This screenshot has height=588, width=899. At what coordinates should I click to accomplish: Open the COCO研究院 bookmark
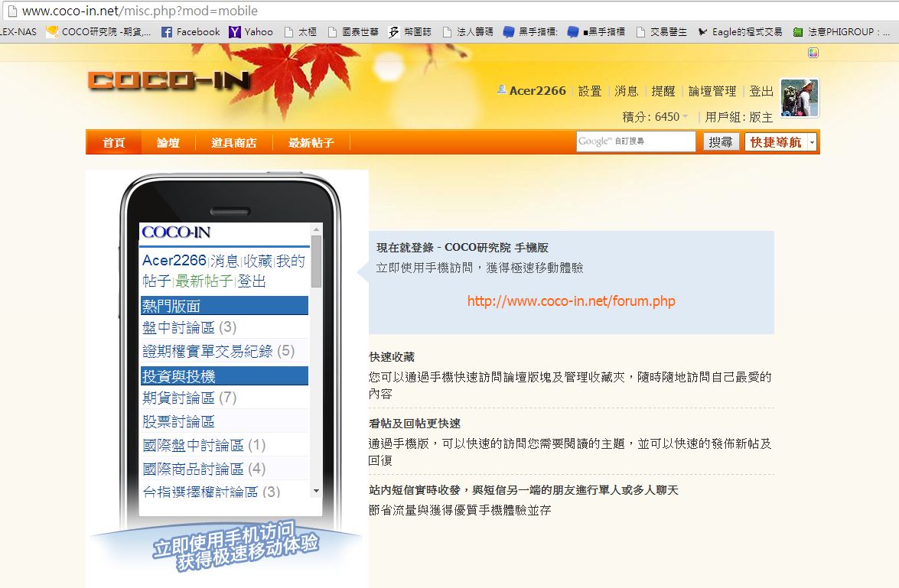click(x=99, y=32)
